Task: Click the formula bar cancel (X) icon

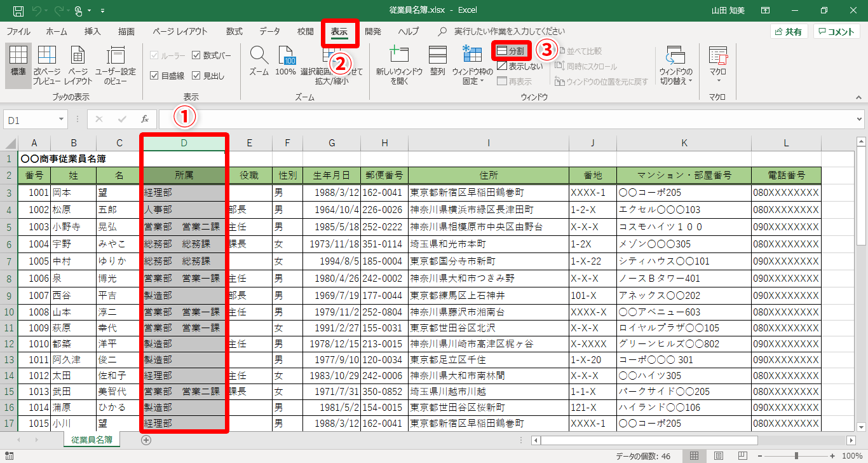Action: (x=98, y=119)
